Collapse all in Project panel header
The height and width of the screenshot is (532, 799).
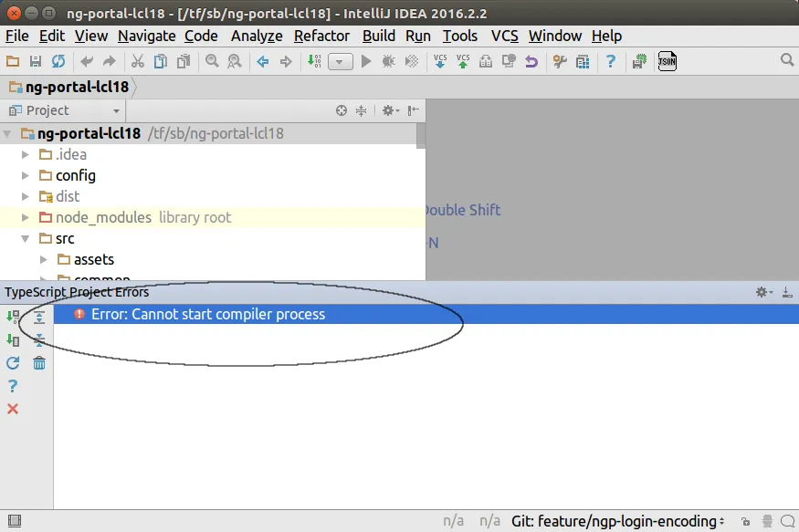362,110
